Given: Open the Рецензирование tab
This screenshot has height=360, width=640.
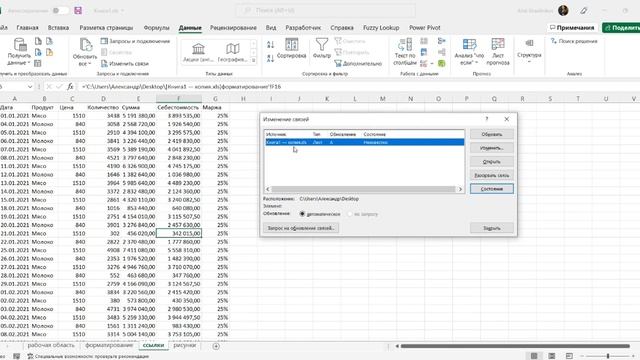Looking at the screenshot, I should 233,28.
